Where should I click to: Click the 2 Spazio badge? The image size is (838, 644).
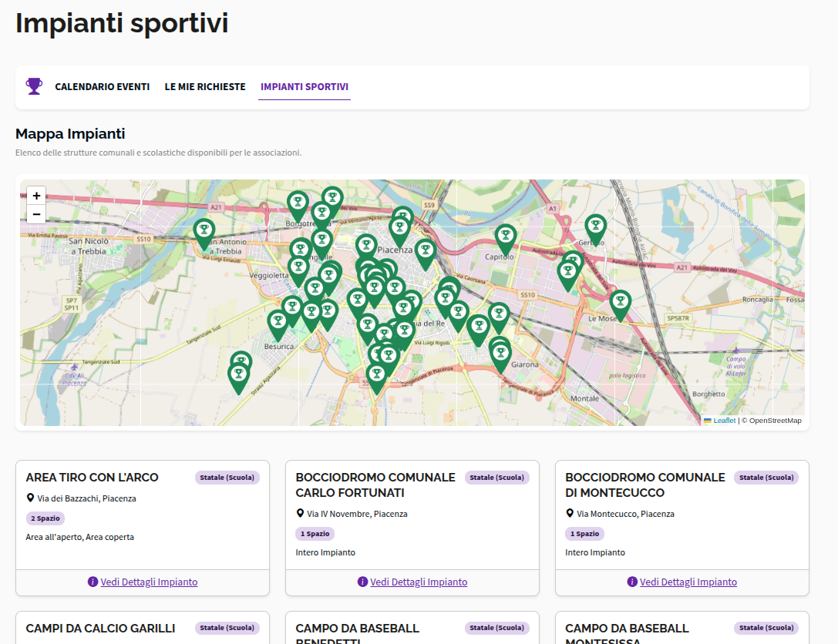(x=45, y=518)
